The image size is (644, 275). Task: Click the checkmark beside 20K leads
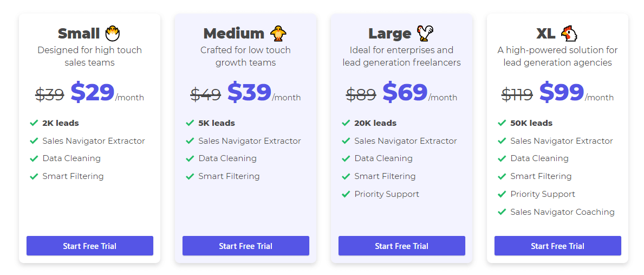pyautogui.click(x=346, y=123)
